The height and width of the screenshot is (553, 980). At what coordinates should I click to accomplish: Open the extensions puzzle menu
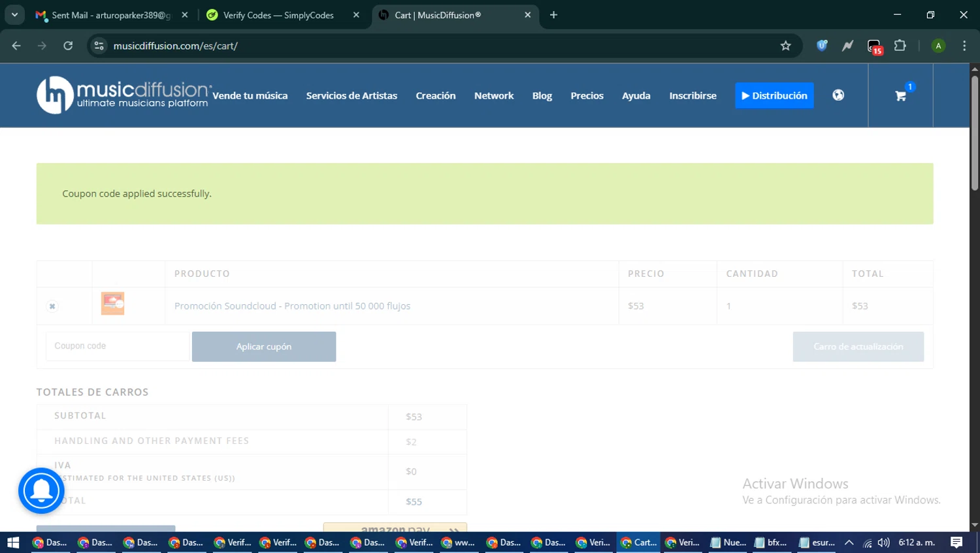[x=900, y=46]
